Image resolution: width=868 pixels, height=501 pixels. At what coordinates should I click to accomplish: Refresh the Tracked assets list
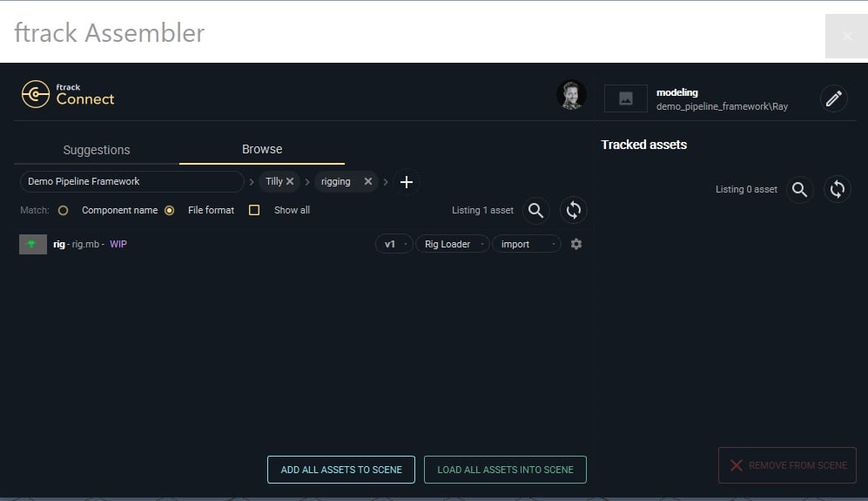[837, 189]
